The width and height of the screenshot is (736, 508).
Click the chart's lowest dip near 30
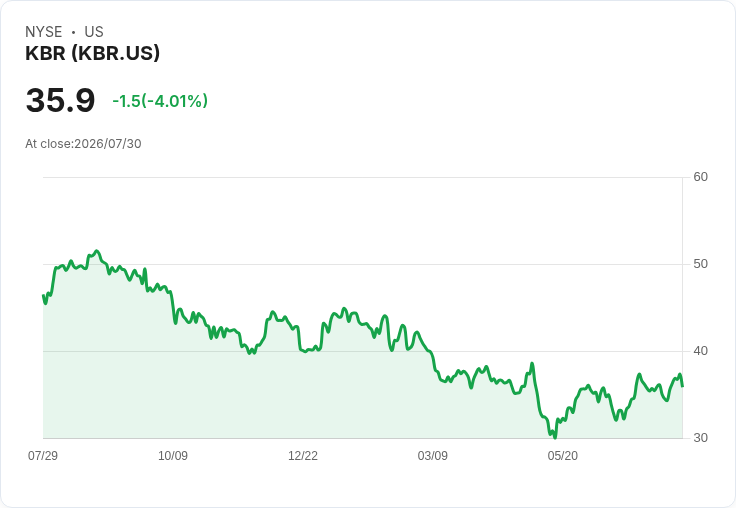(x=555, y=438)
